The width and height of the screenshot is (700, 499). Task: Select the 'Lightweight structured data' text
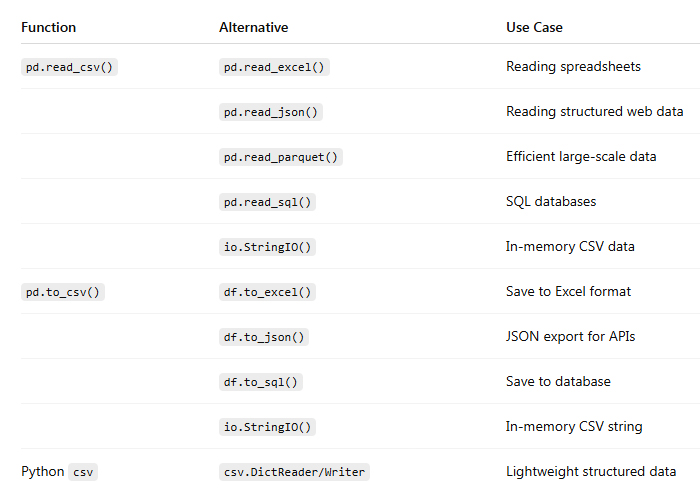(x=590, y=472)
